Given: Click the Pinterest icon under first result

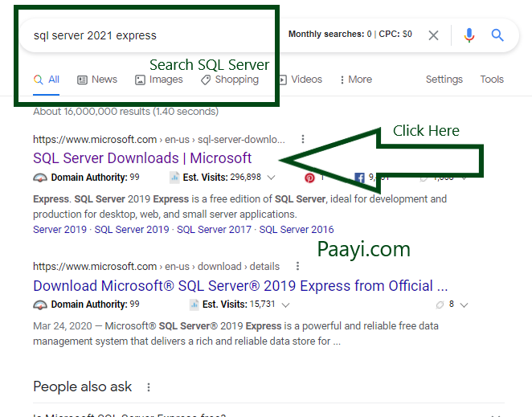Looking at the screenshot, I should click(309, 178).
